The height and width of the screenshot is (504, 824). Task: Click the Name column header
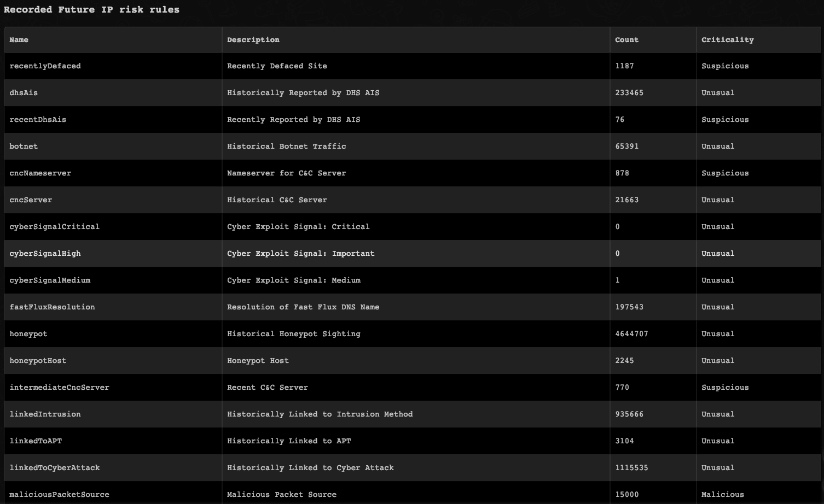click(19, 40)
